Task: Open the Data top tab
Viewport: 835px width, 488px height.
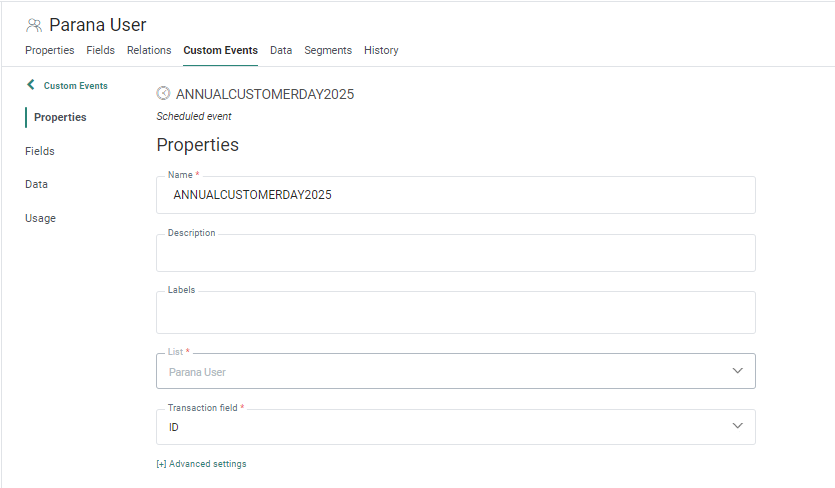Action: [281, 50]
